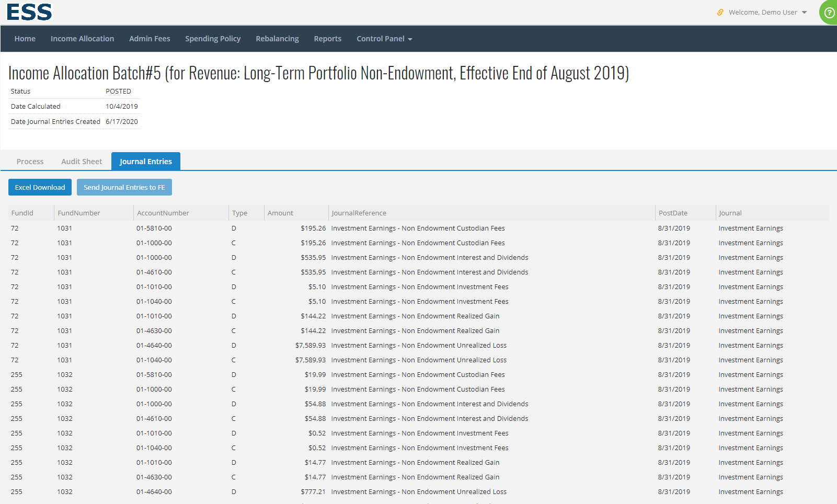Sort by the Amount column header

coord(280,213)
